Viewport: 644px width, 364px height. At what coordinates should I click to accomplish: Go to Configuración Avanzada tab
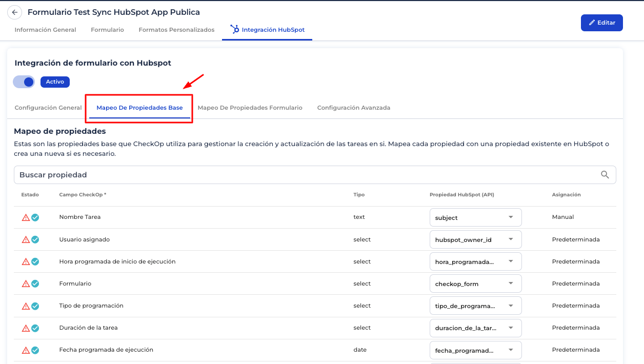[x=353, y=108]
